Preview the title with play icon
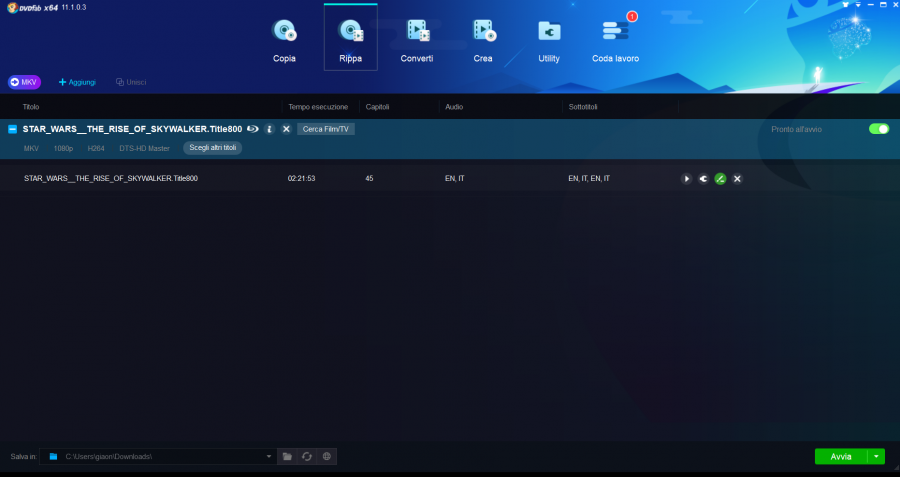The image size is (900, 477). click(686, 179)
